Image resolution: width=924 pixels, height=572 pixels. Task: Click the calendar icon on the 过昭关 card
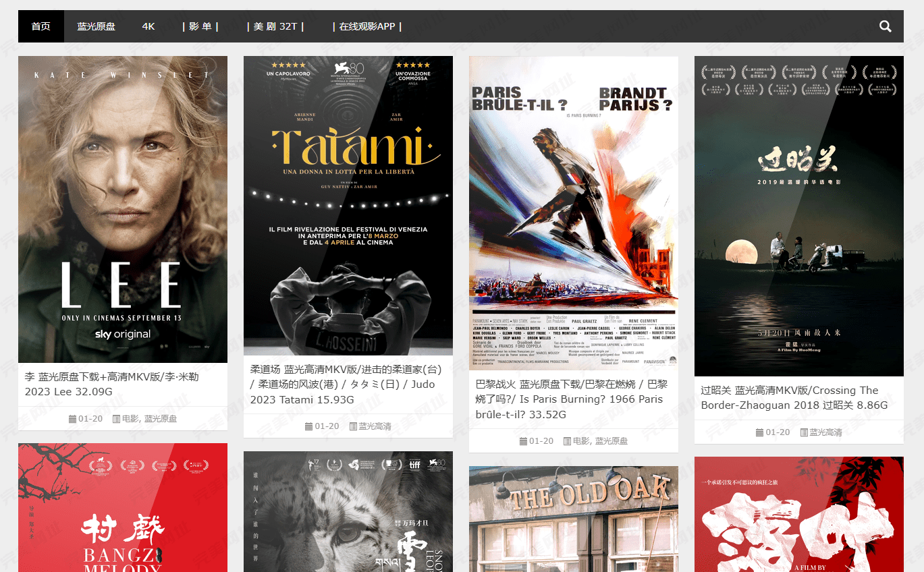pyautogui.click(x=759, y=432)
